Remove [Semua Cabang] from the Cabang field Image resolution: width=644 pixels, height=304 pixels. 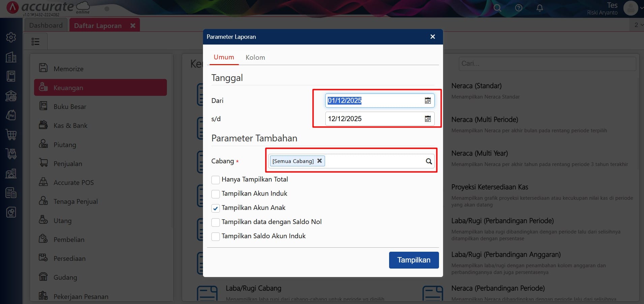click(319, 161)
